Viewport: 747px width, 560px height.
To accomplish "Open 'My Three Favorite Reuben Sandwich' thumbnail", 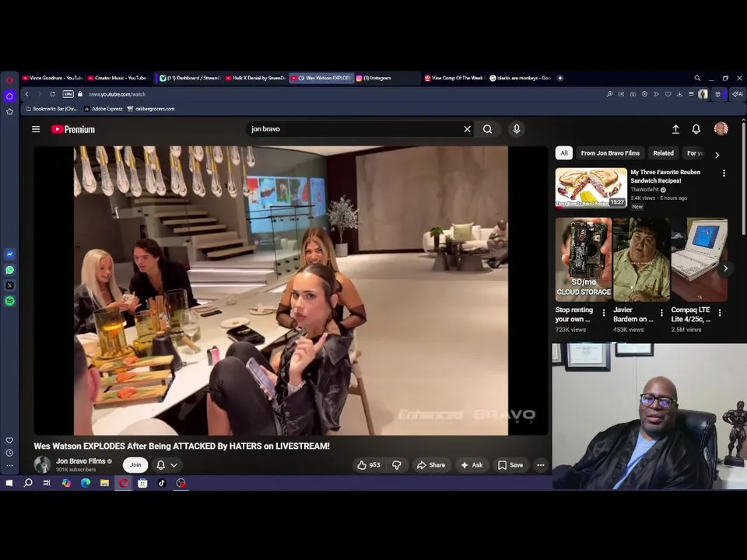I will click(x=591, y=188).
